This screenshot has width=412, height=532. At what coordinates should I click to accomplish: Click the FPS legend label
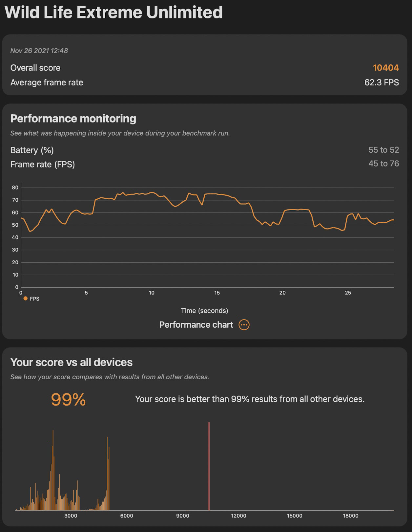(x=34, y=299)
